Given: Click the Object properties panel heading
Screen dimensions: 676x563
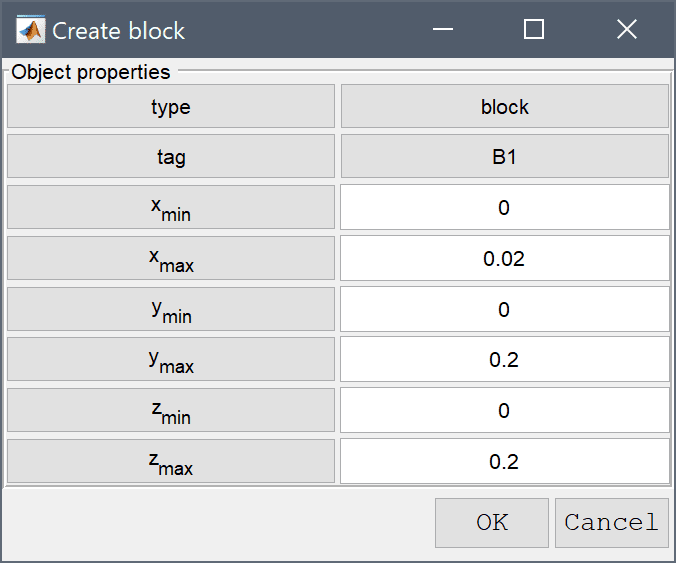Looking at the screenshot, I should click(91, 72).
